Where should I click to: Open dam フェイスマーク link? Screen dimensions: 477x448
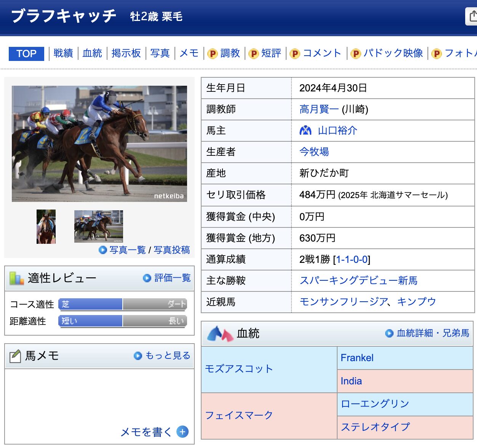[239, 415]
